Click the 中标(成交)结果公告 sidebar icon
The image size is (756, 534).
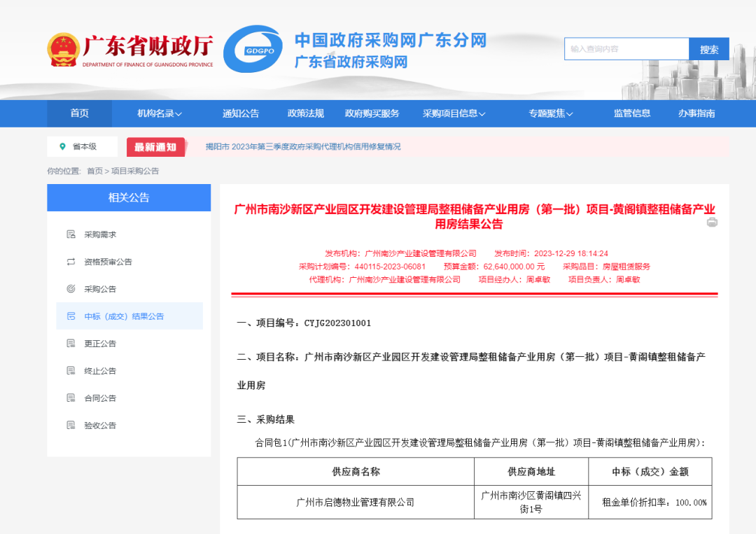click(71, 316)
